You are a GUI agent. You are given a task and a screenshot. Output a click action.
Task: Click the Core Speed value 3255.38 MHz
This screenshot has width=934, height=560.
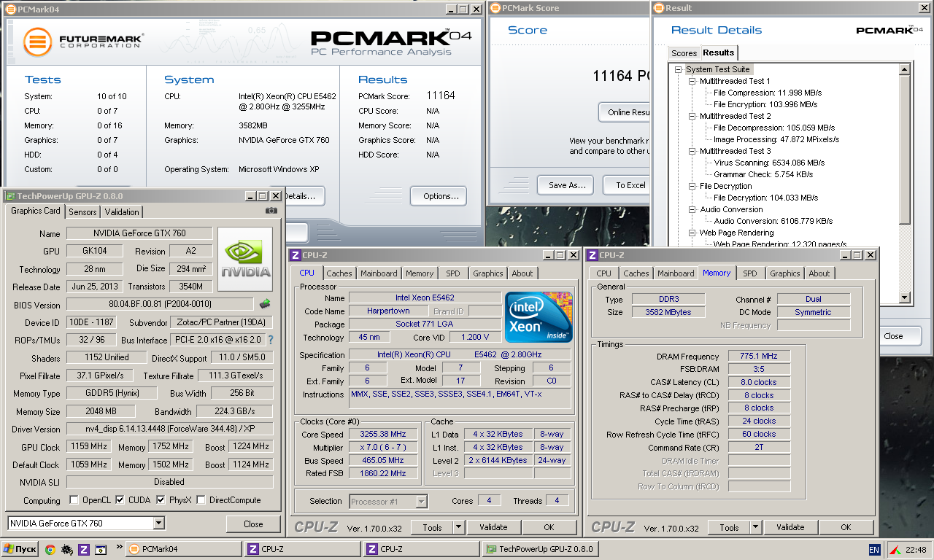click(x=383, y=434)
